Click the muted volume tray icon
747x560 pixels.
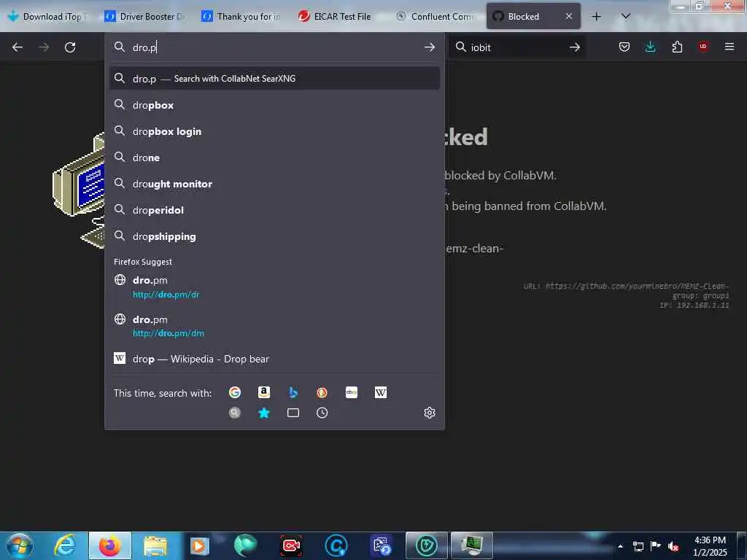point(673,546)
